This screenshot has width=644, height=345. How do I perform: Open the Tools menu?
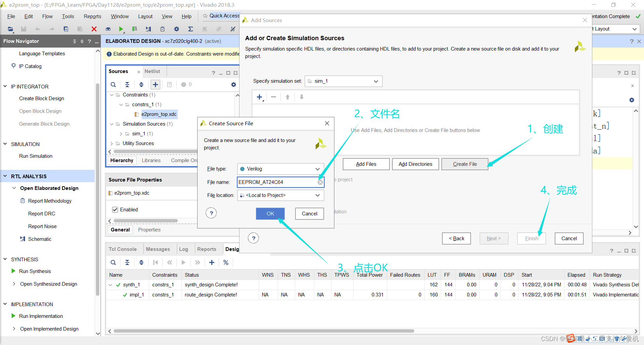click(68, 16)
